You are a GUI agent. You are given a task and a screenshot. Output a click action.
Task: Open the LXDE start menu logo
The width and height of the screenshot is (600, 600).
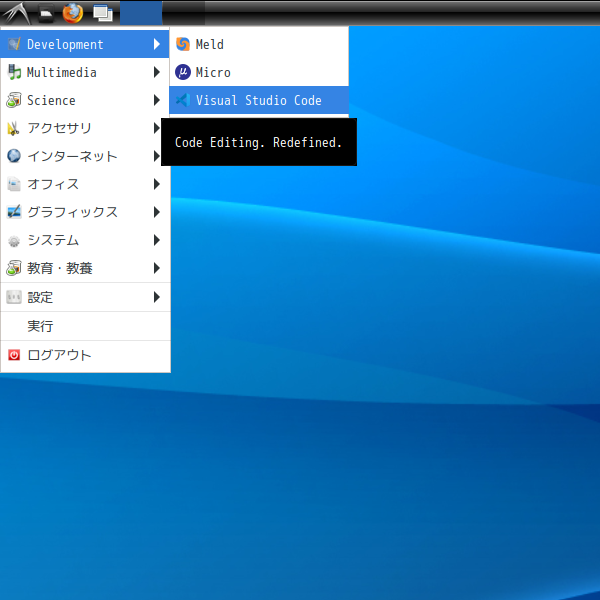click(x=16, y=13)
